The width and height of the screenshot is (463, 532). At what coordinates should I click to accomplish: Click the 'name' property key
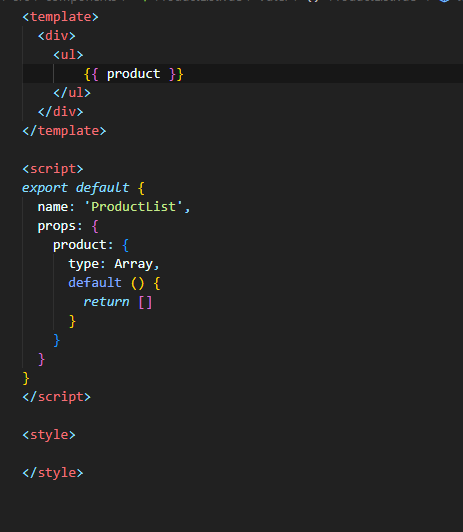pos(53,207)
